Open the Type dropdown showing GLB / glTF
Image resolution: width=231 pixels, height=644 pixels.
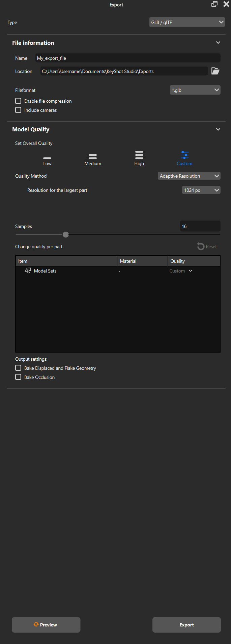tap(187, 22)
